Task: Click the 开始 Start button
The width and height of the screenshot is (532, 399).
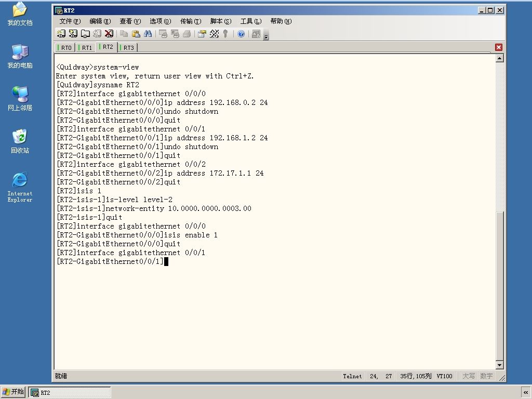Action: click(13, 392)
